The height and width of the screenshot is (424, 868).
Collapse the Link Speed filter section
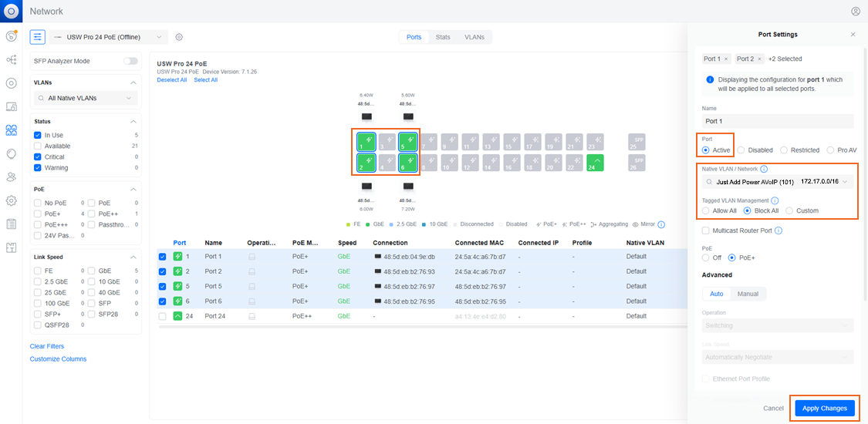133,257
